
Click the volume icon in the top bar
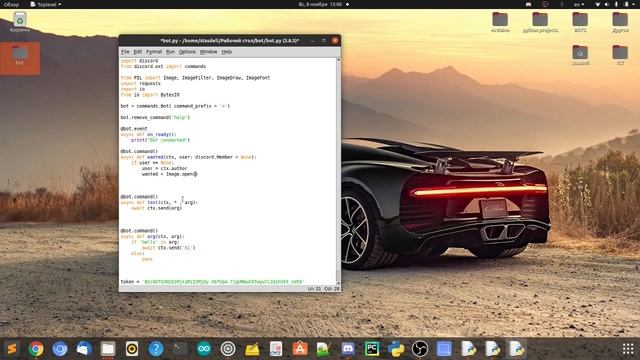607,4
